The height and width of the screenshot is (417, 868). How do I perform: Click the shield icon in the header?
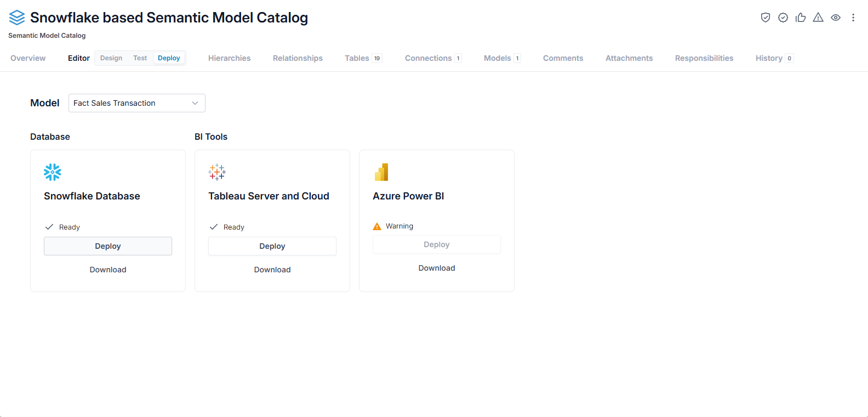coord(766,18)
